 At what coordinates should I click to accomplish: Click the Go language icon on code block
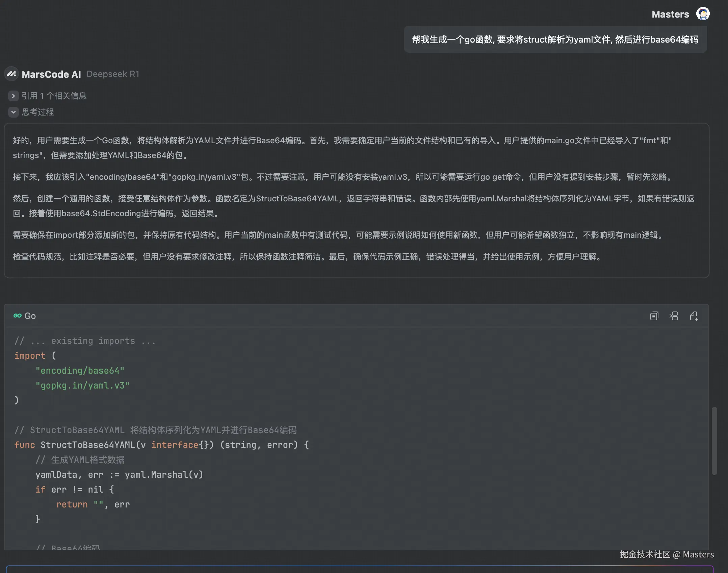[18, 316]
